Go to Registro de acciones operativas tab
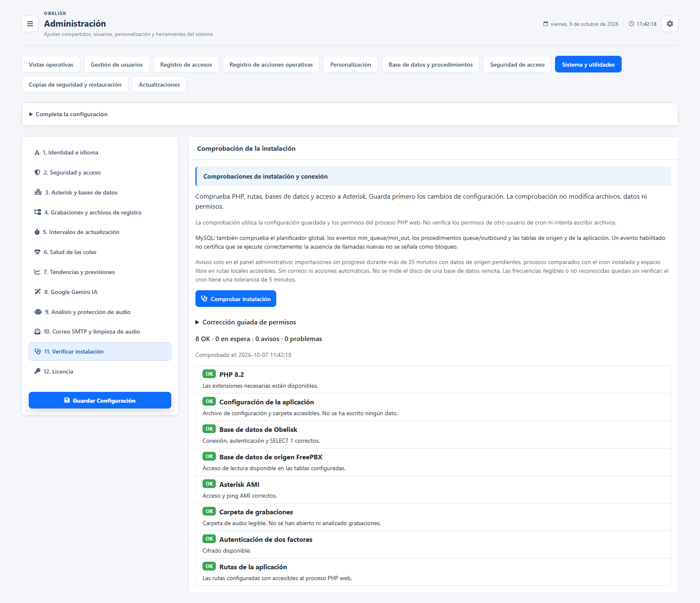 [x=271, y=65]
